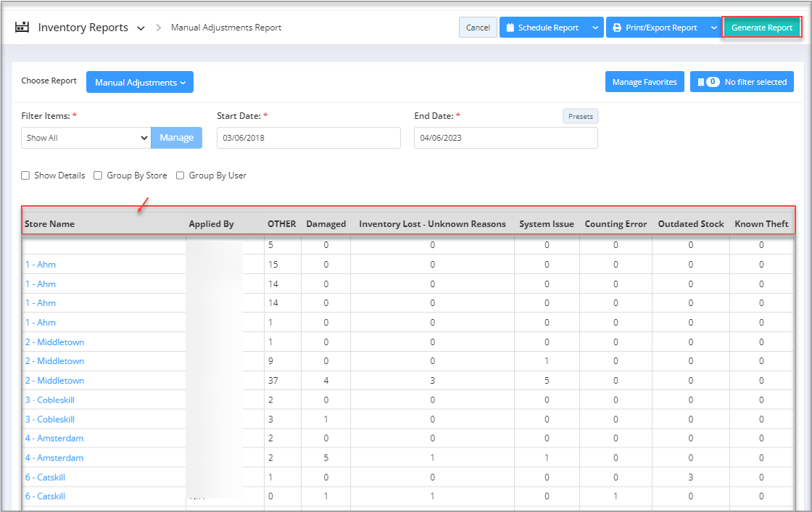
Task: Click the Presets button
Action: click(x=581, y=116)
